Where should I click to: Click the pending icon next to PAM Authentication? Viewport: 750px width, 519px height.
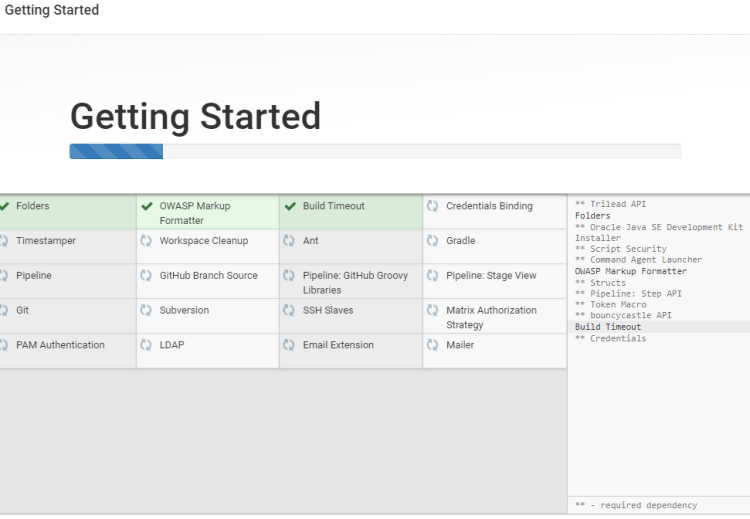pyautogui.click(x=4, y=345)
